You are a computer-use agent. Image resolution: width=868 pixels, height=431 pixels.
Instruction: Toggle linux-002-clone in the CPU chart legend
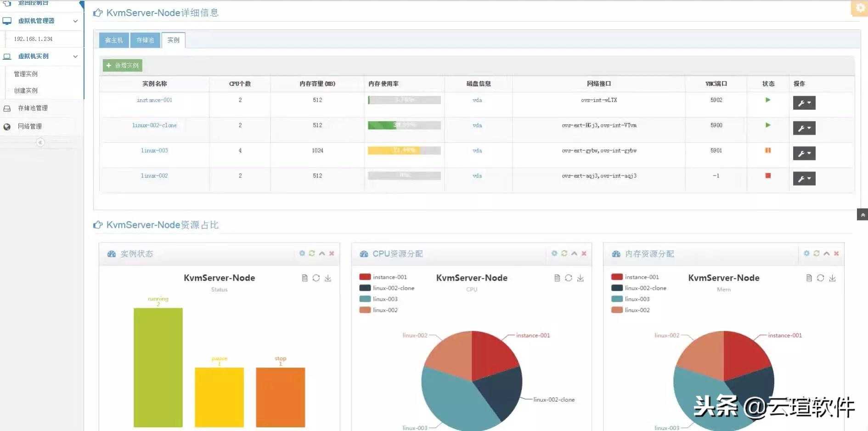coord(387,288)
